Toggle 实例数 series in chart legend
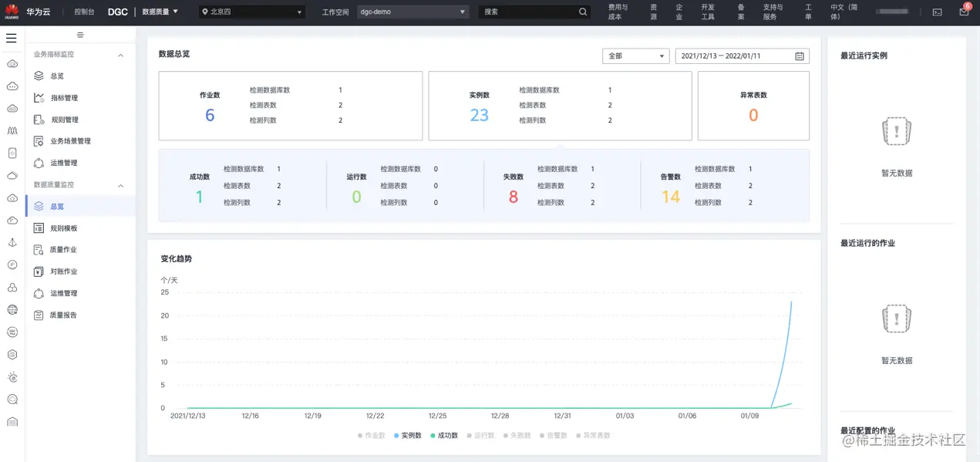 408,436
